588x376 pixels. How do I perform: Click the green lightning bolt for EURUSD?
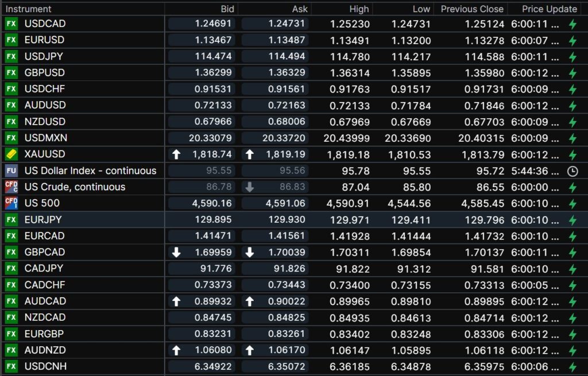coord(572,40)
